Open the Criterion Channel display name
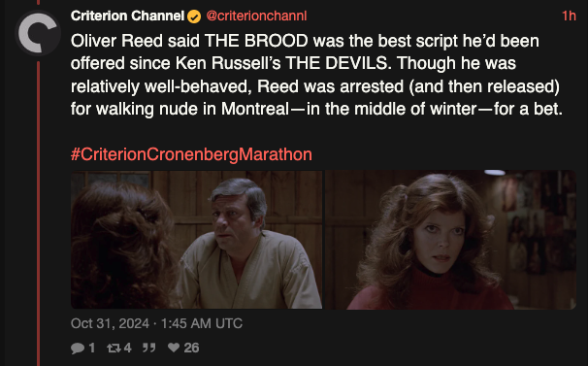Screen dimensions: 588x366 (x=127, y=17)
